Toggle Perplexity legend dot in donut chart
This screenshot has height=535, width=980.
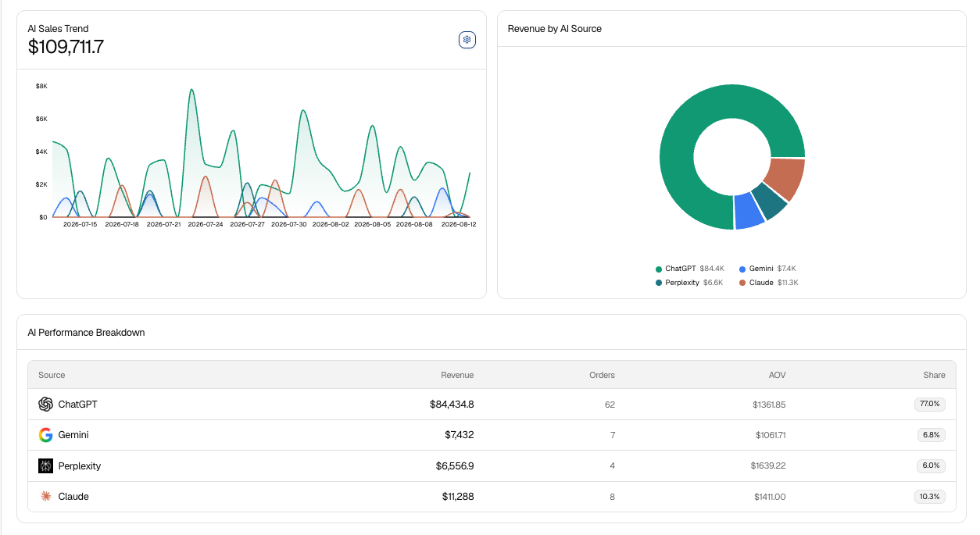click(x=659, y=283)
